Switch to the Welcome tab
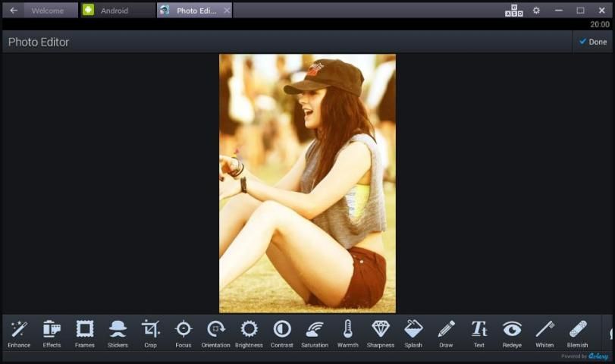The height and width of the screenshot is (364, 615). pyautogui.click(x=47, y=11)
